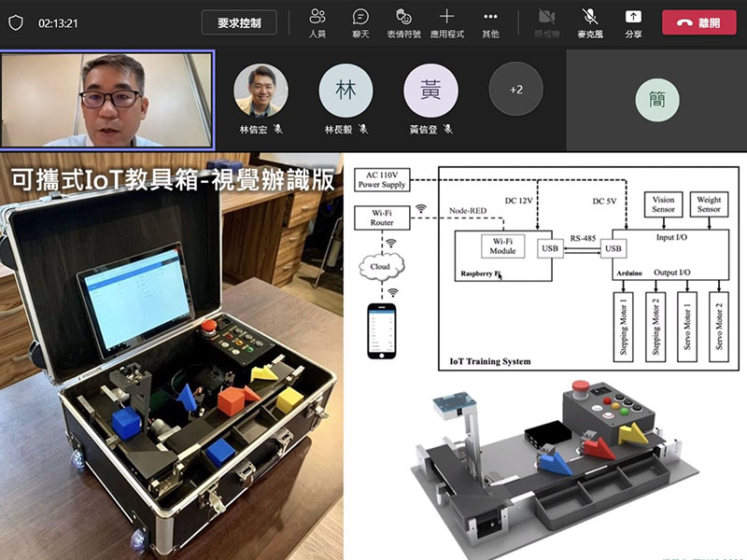
Task: Click the meeting timer 02:13:21
Action: coord(58,23)
